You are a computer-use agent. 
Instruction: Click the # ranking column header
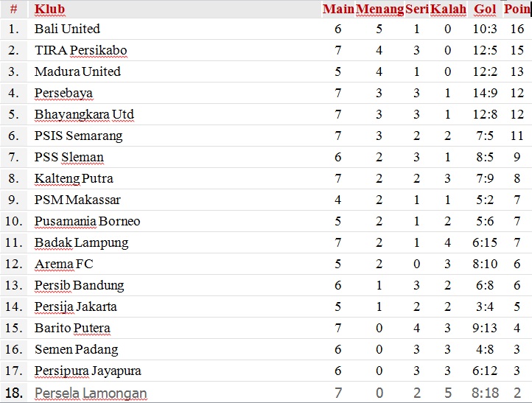pyautogui.click(x=13, y=10)
